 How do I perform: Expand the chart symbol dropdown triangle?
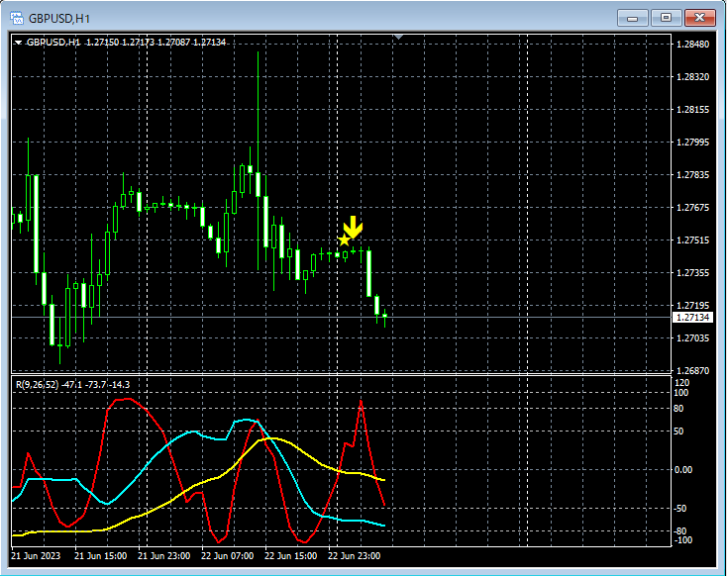click(18, 43)
